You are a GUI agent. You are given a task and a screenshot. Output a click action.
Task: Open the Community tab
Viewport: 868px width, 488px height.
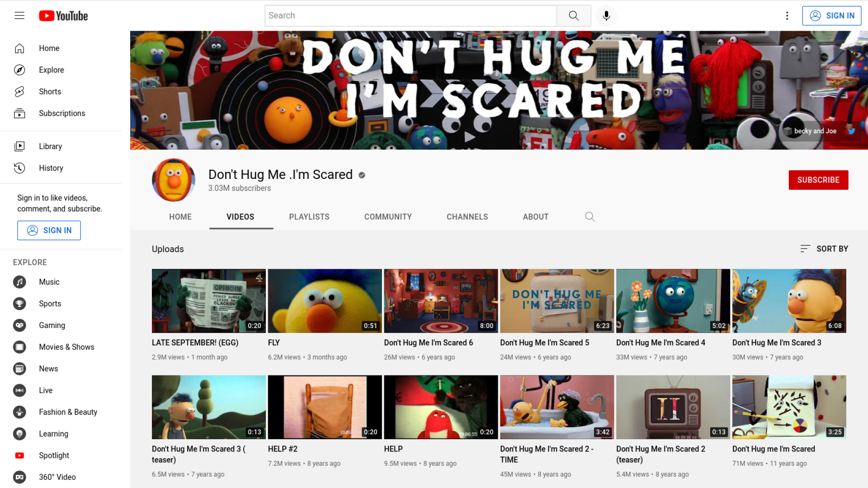click(388, 217)
